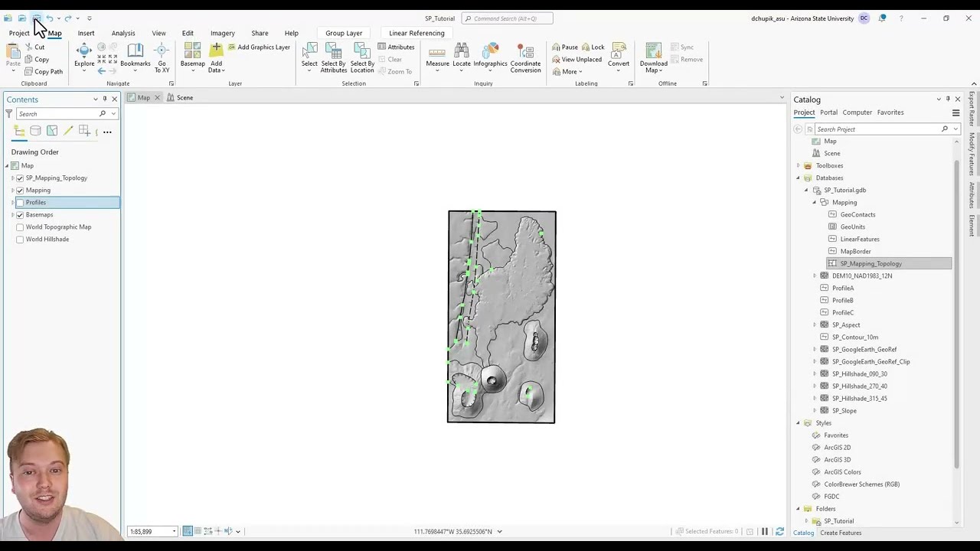Open notifications bell icon
This screenshot has width=980, height=551.
tap(882, 18)
